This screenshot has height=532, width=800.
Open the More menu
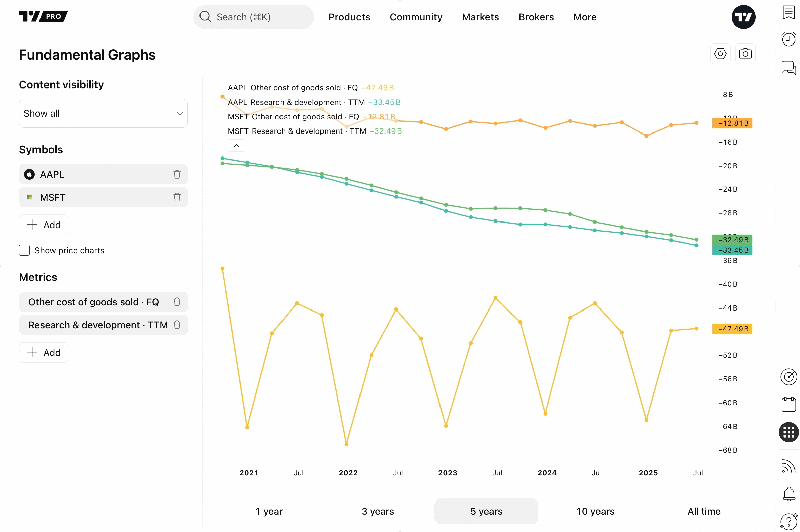585,17
